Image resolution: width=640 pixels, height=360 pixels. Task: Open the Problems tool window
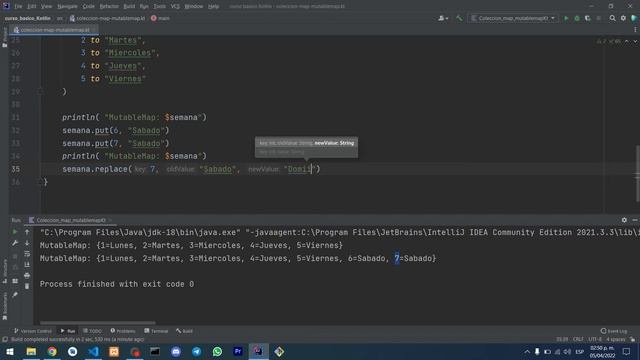123,331
